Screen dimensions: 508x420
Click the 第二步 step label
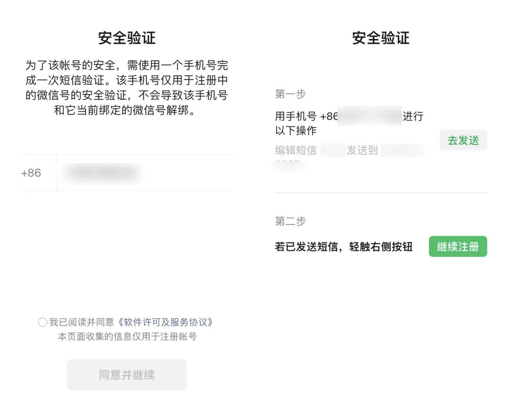pyautogui.click(x=290, y=221)
